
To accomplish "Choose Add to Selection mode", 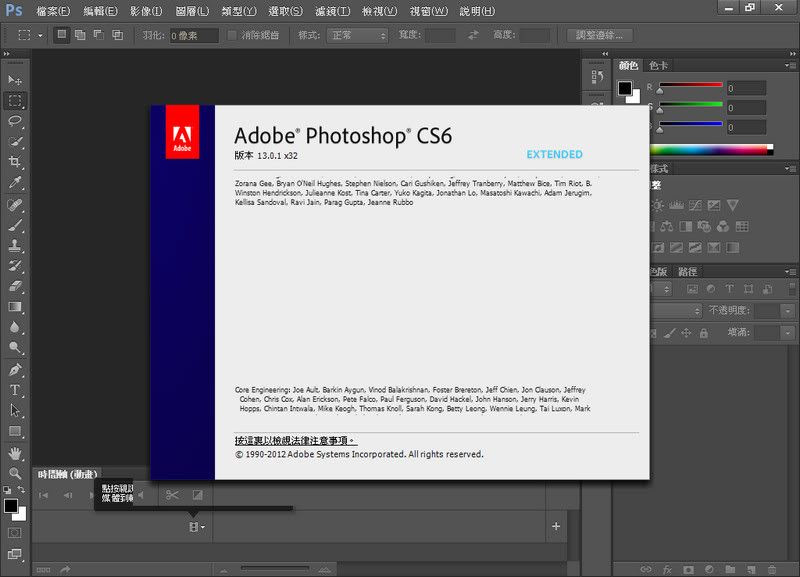I will [80, 35].
